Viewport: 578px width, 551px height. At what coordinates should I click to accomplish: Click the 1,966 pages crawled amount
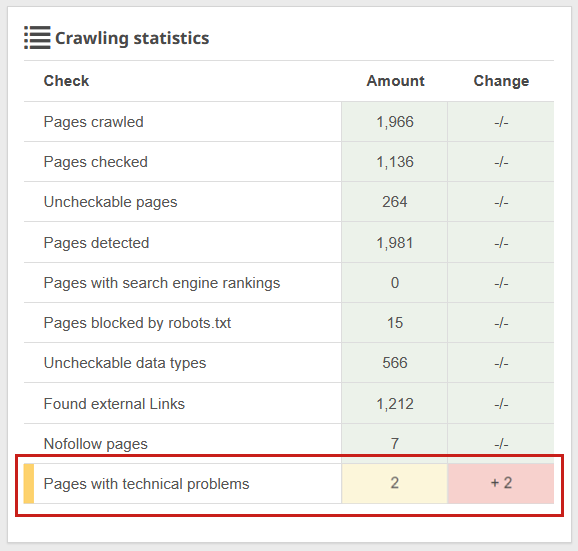click(x=395, y=122)
